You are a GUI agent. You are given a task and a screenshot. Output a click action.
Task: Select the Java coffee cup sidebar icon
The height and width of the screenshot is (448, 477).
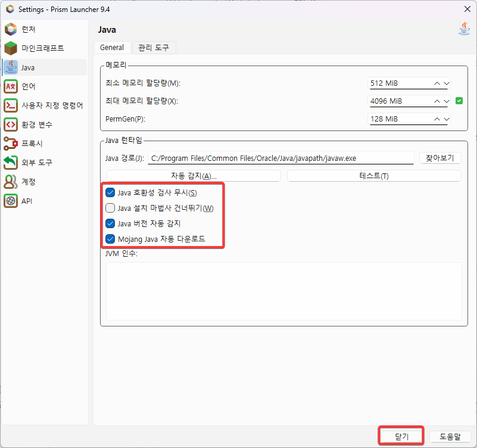click(11, 67)
